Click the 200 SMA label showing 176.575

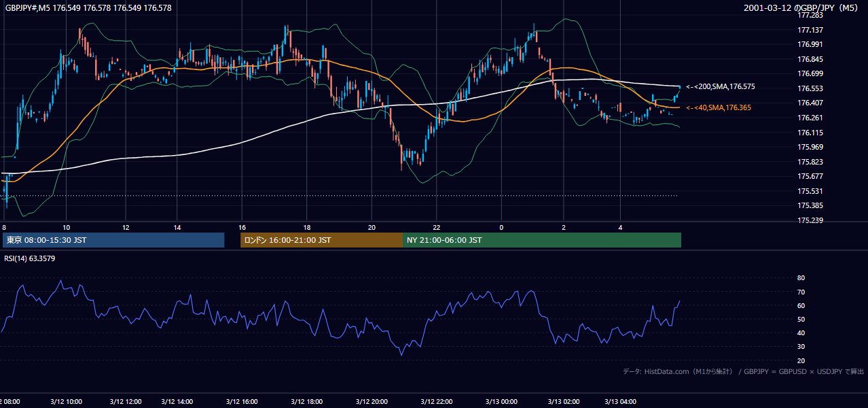click(720, 86)
